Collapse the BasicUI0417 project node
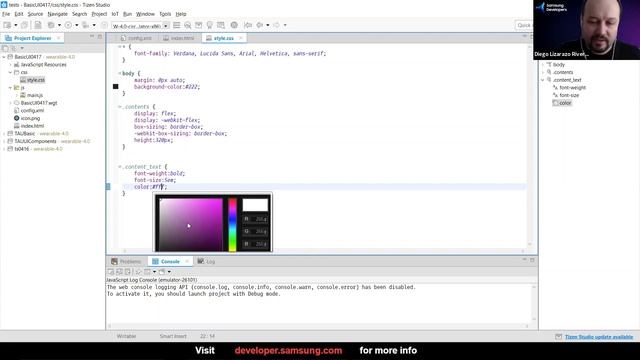Viewport: 640px width, 360px height. 4,57
